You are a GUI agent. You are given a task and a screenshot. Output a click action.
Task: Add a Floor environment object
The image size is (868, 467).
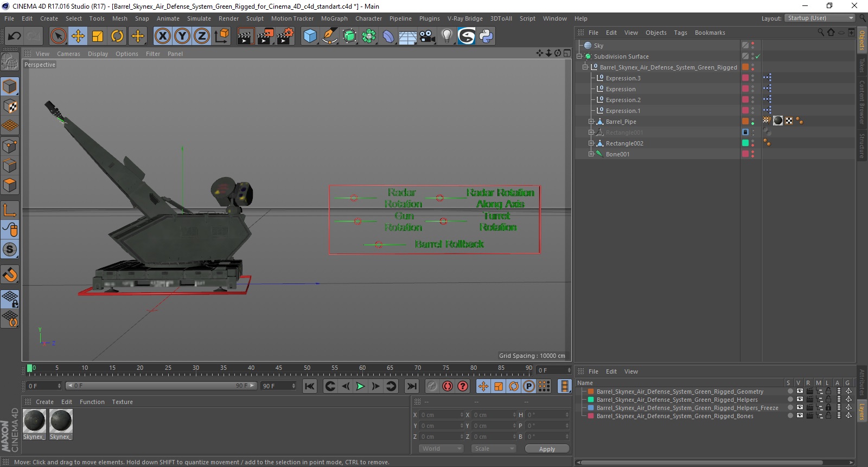[407, 36]
